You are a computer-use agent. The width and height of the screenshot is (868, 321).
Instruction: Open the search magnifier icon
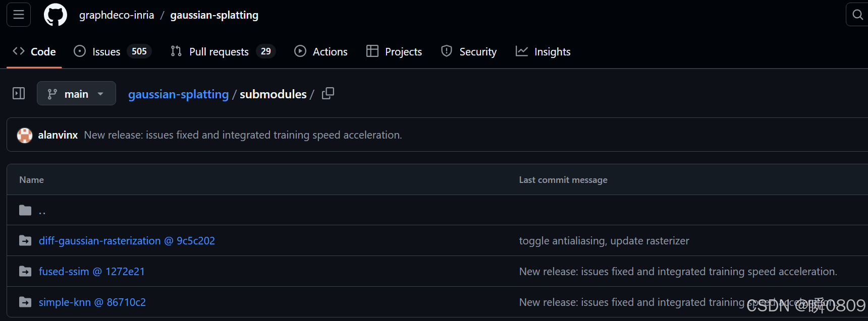[857, 15]
